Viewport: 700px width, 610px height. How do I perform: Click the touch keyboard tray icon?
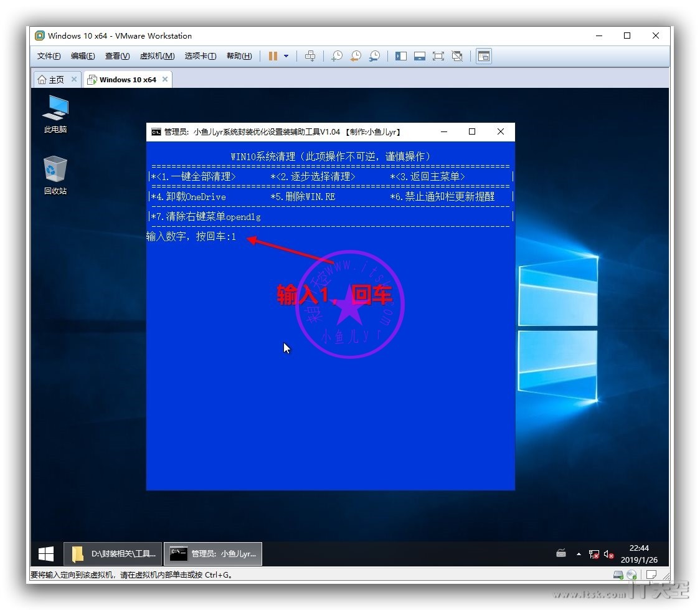pos(561,554)
